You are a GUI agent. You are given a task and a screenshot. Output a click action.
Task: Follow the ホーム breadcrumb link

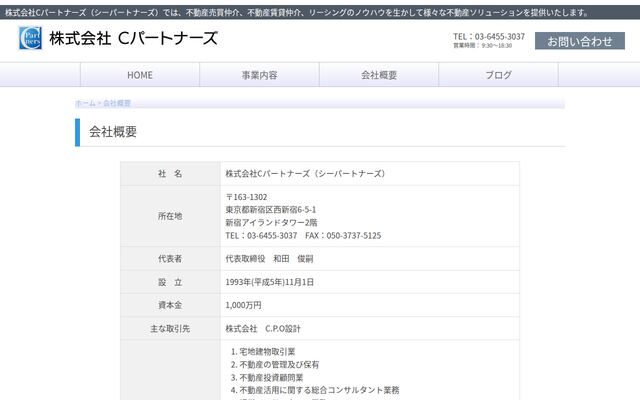(x=85, y=103)
